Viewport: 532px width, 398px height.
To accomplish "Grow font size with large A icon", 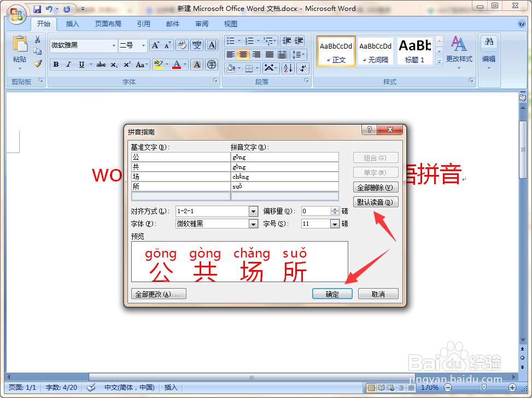I will point(155,45).
